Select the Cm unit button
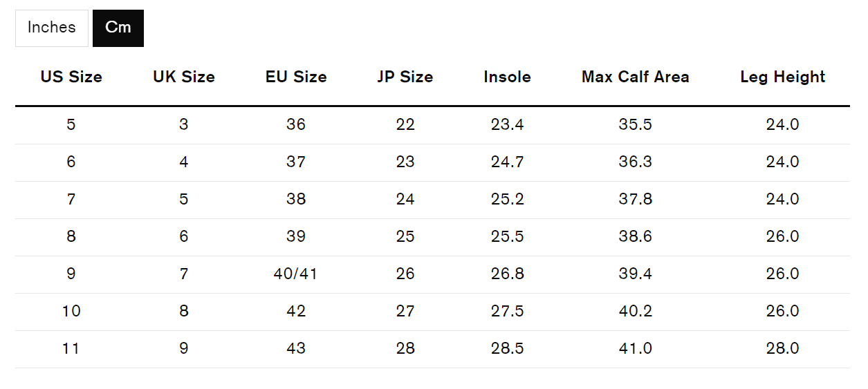This screenshot has height=389, width=868. click(x=118, y=28)
